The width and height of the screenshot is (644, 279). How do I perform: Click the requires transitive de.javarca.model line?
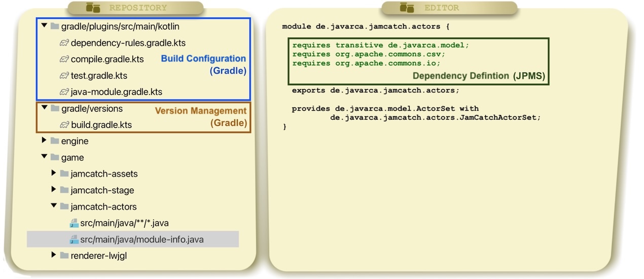click(381, 45)
